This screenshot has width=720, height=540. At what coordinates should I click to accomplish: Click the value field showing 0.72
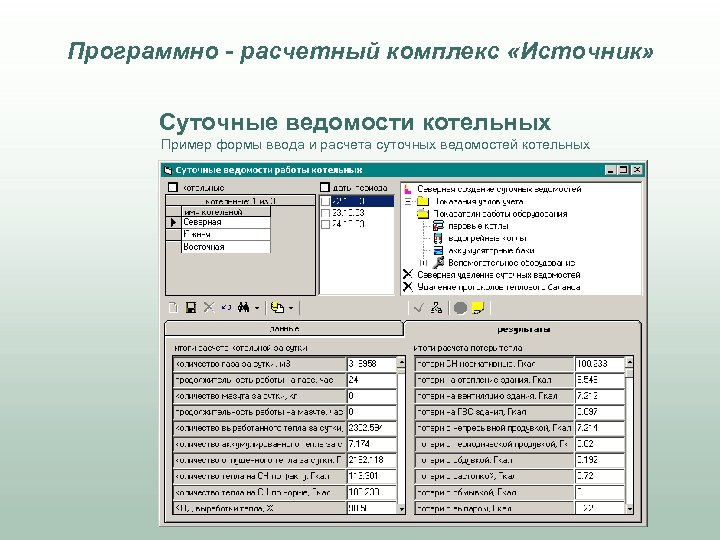(x=599, y=476)
